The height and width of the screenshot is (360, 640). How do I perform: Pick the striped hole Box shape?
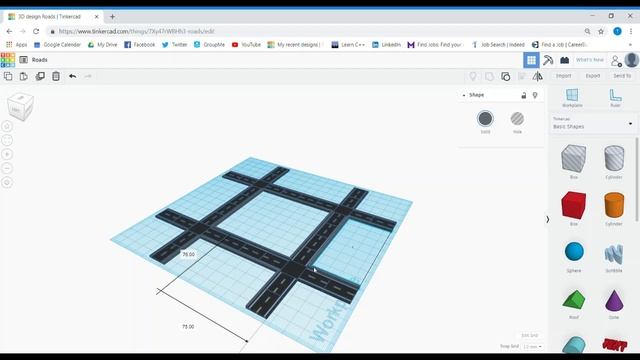coord(573,159)
